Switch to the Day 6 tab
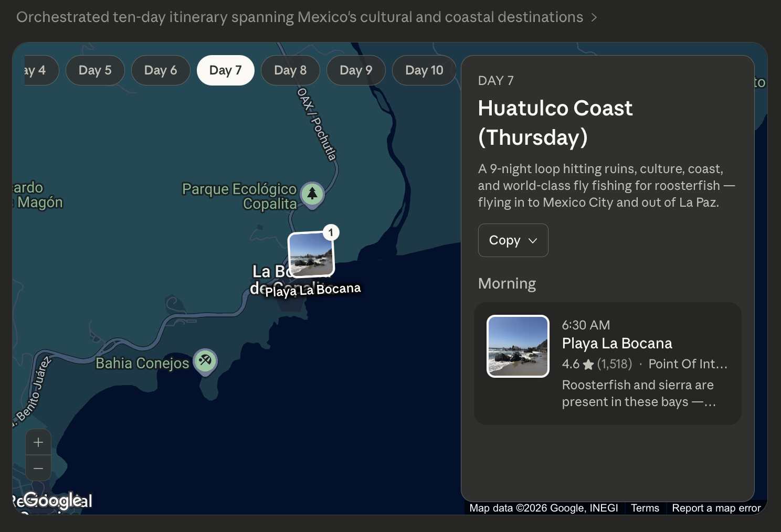The image size is (781, 532). (x=161, y=70)
